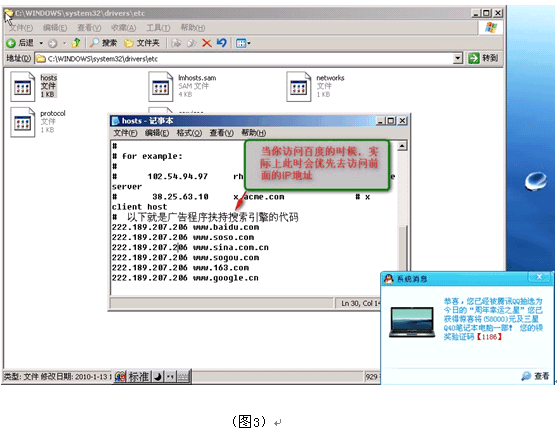Screen dimensions: 557x442
Task: Open the Search (搜索) toolbar button
Action: point(103,43)
